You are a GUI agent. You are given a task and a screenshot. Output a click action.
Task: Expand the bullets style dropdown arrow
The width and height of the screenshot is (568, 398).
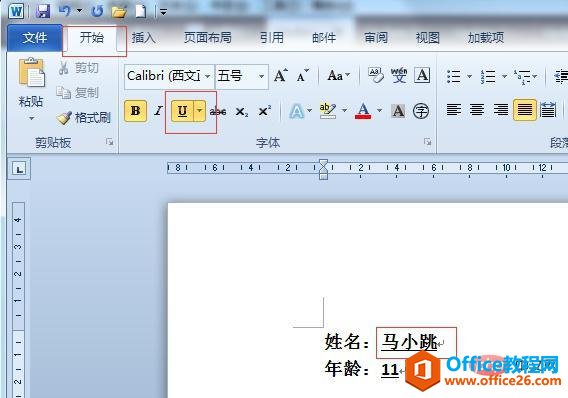click(469, 76)
